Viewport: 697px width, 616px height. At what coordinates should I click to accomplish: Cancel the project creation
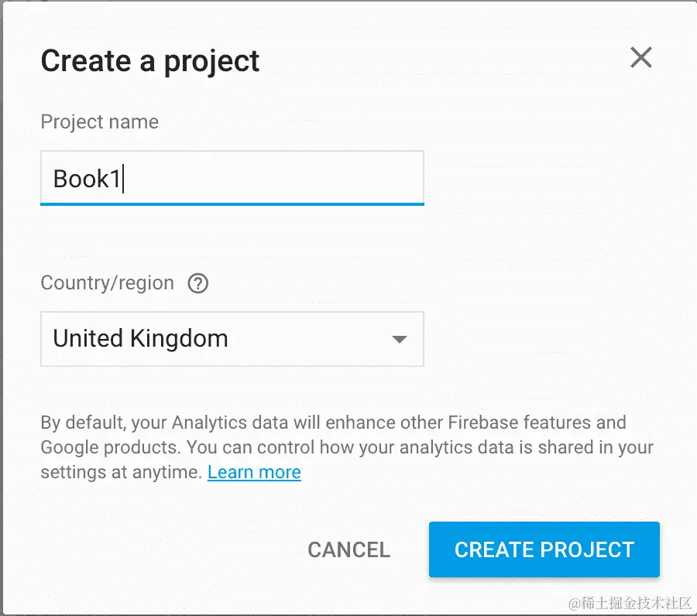(349, 549)
